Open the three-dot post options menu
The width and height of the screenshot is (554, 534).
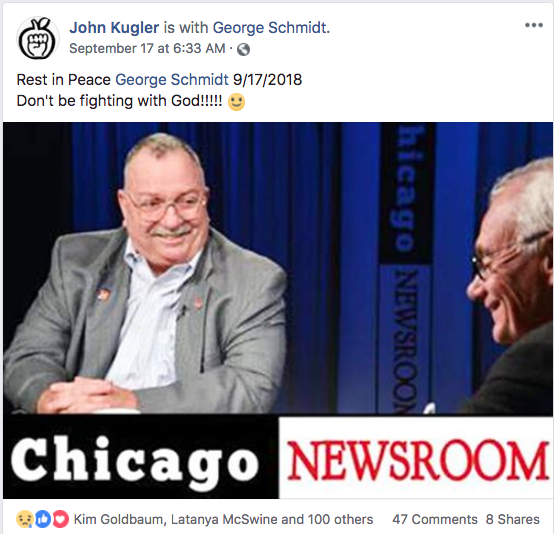(534, 25)
